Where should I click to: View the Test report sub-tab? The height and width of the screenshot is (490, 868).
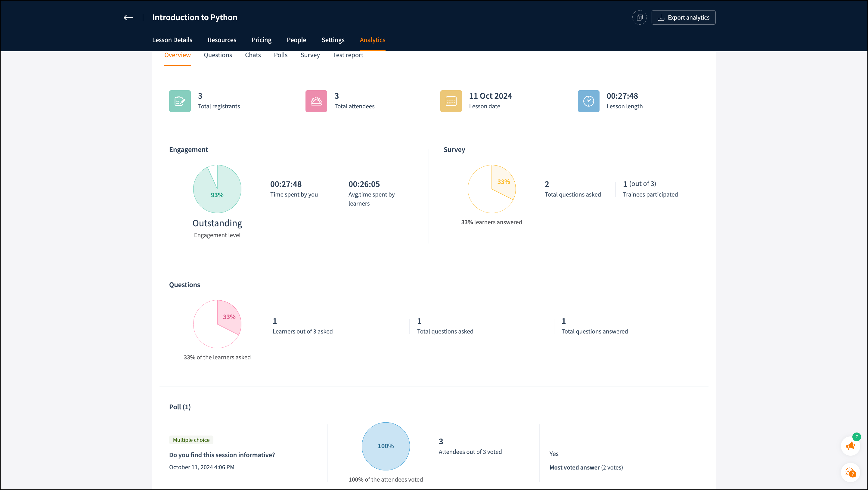(x=348, y=55)
